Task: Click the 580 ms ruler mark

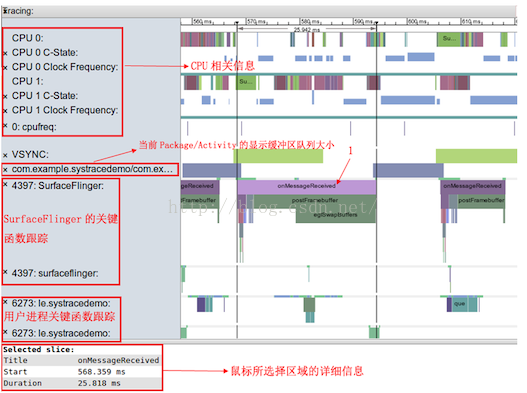Action: coord(311,22)
